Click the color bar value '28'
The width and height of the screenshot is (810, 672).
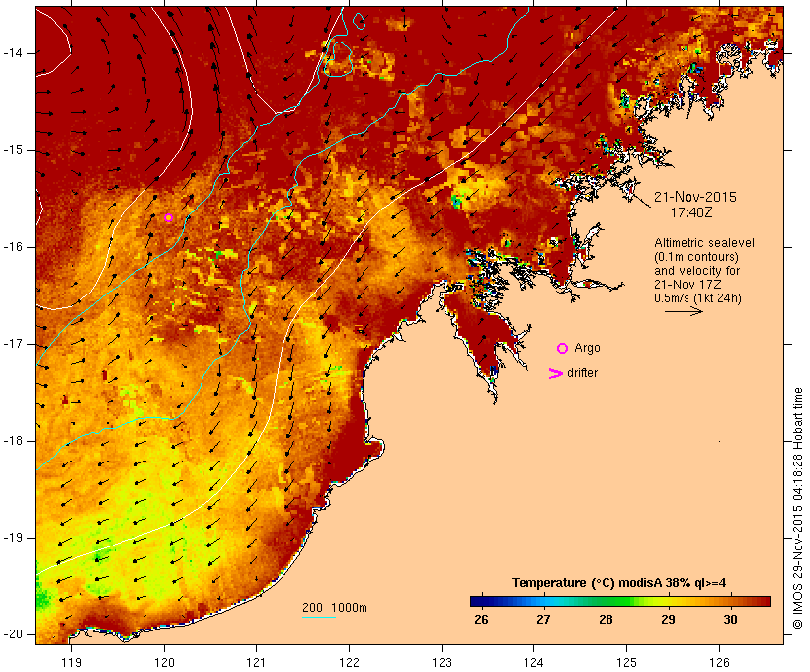(x=606, y=619)
